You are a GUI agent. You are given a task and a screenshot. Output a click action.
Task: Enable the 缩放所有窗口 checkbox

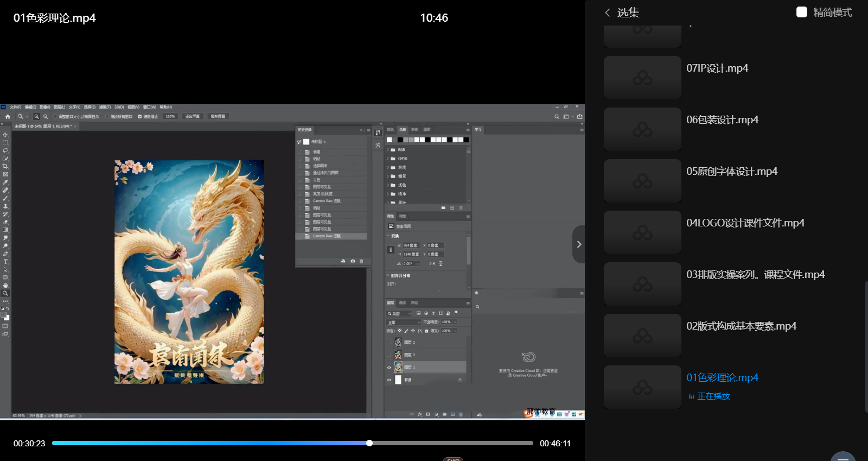(107, 116)
